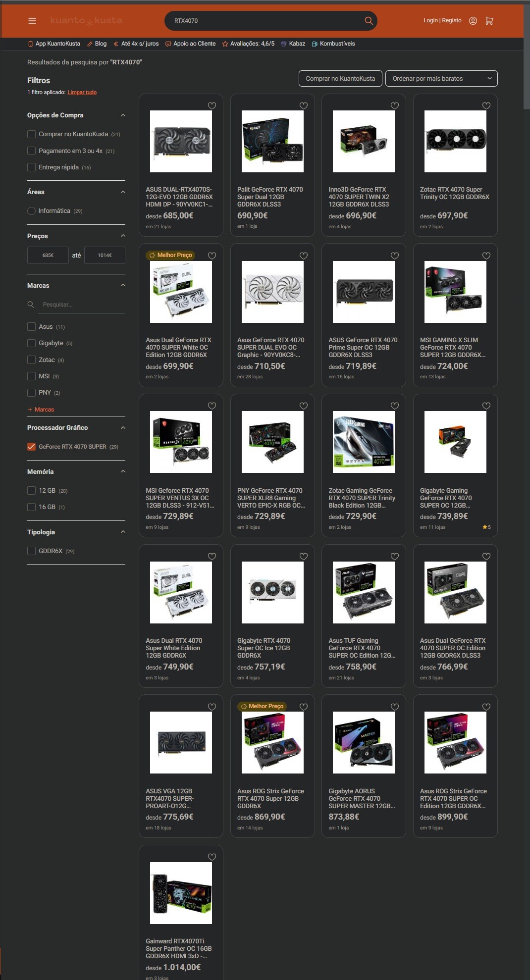
Task: Favorite the Asus TUF Gaming SUPER OC card
Action: (x=395, y=557)
